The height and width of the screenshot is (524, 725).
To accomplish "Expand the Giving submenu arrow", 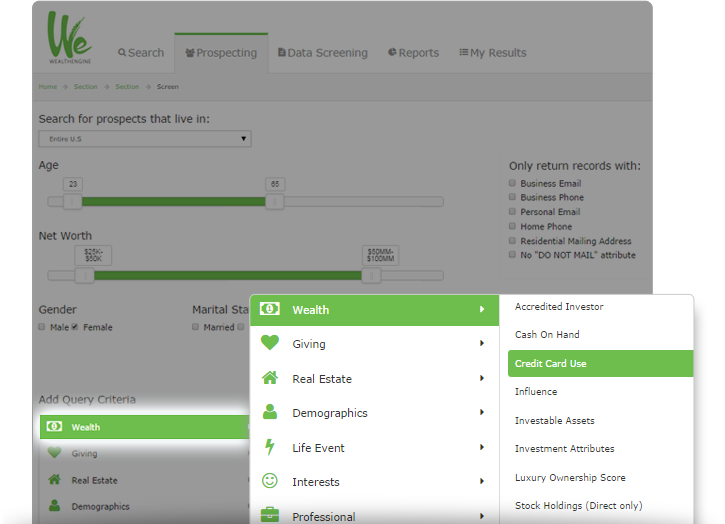I will point(482,343).
